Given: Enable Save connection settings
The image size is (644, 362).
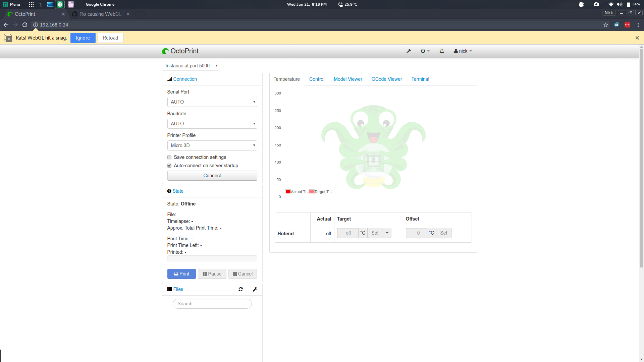Looking at the screenshot, I should coord(169,157).
